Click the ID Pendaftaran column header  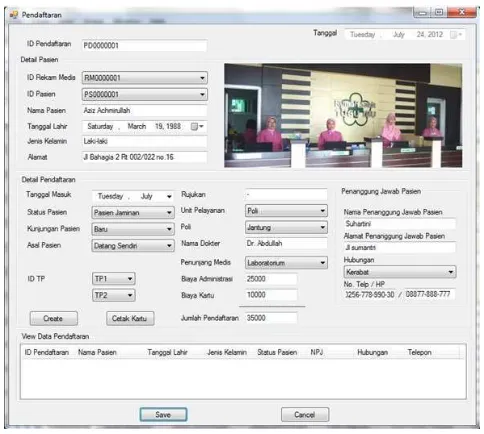click(x=47, y=352)
